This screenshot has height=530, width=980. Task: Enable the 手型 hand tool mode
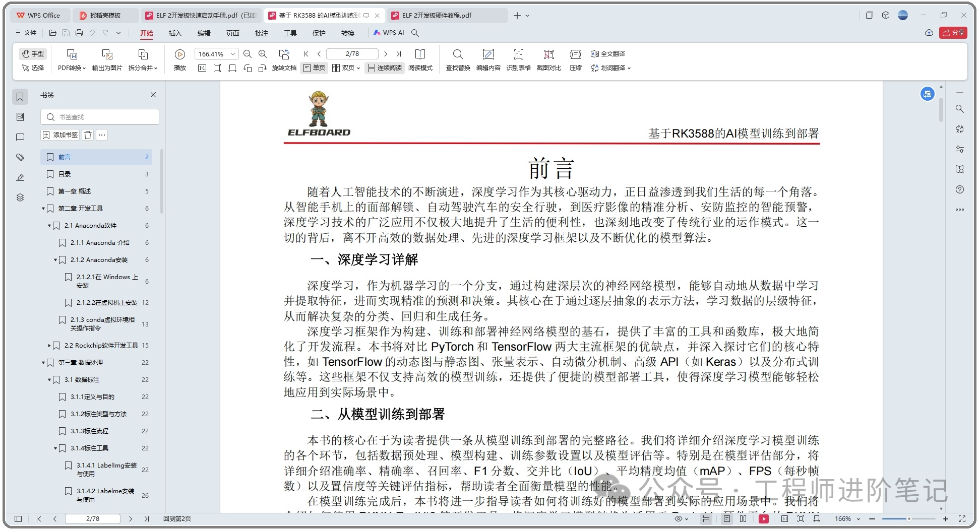[x=33, y=53]
